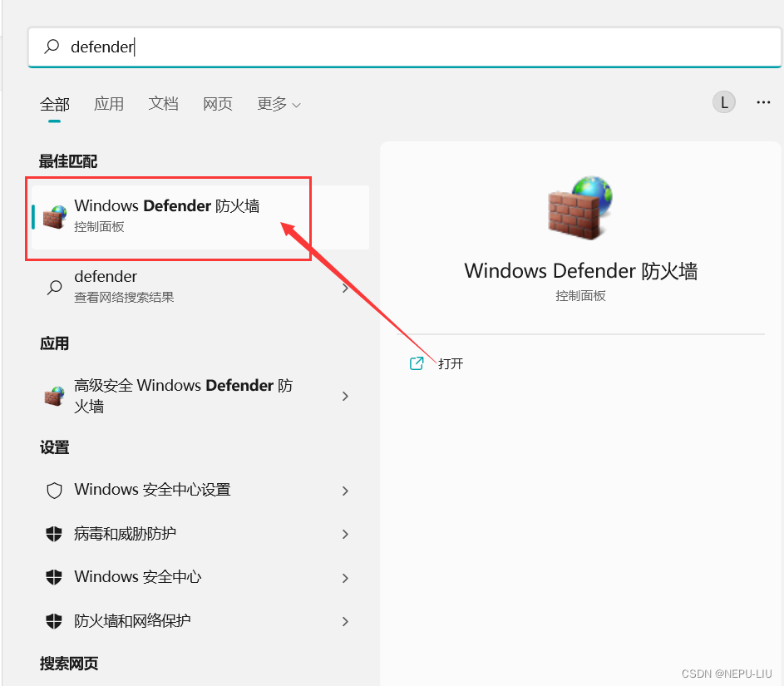Expand arrow for 病毒和威胁防护

pos(345,535)
